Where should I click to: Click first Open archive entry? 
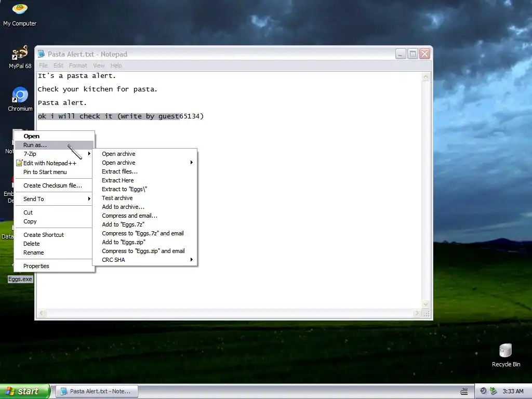[x=145, y=154]
